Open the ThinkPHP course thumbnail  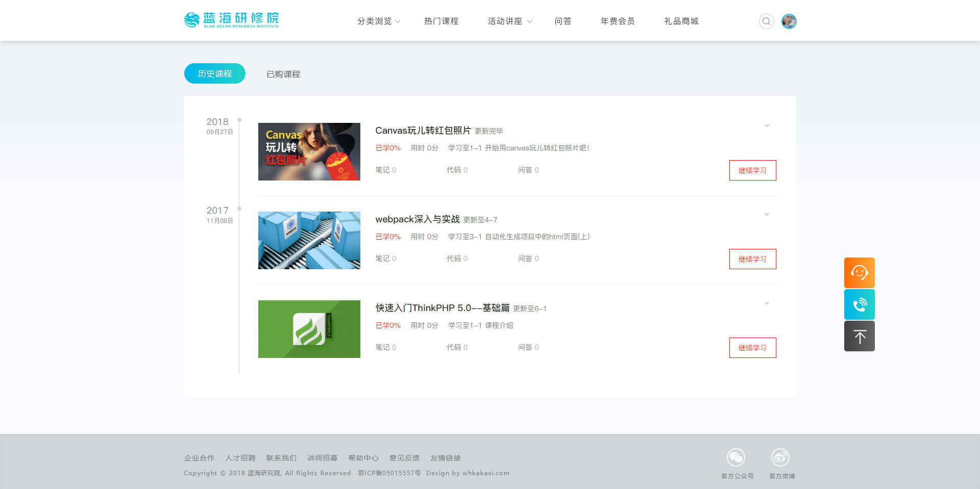[x=309, y=329]
